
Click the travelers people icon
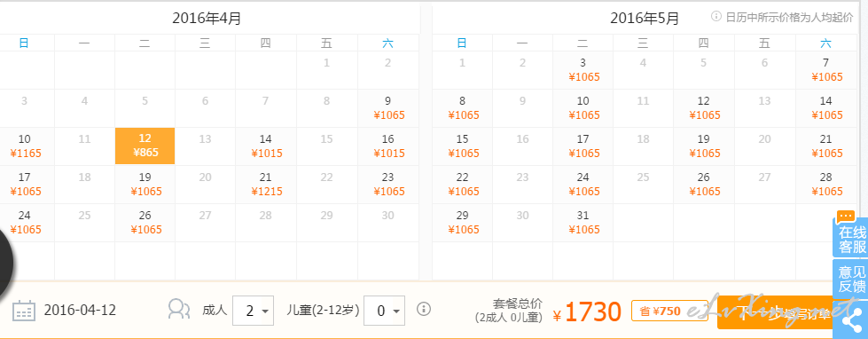179,310
